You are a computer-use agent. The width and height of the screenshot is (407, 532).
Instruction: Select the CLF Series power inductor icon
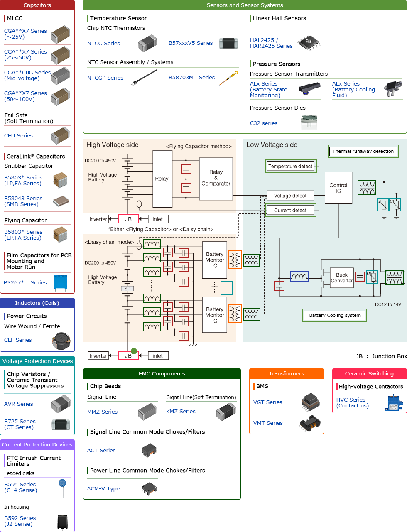point(60,340)
